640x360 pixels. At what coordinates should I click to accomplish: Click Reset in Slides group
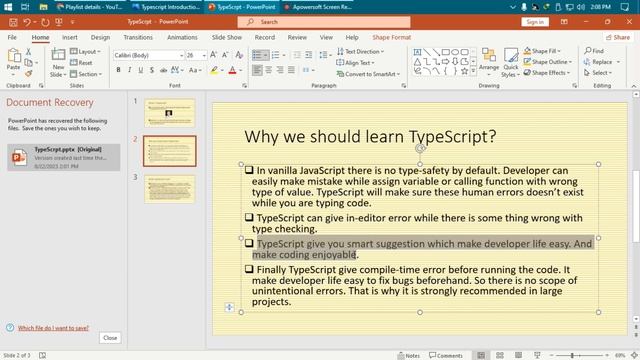tap(81, 63)
